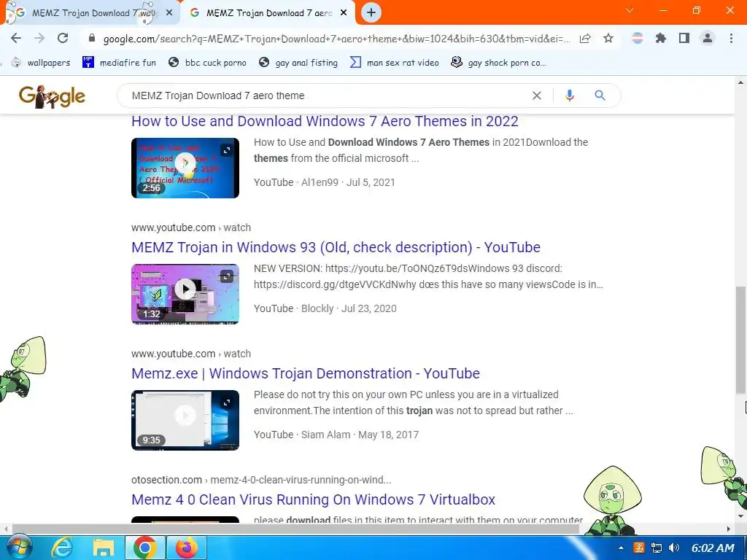Reload the current page
This screenshot has height=560, width=747.
tap(63, 38)
